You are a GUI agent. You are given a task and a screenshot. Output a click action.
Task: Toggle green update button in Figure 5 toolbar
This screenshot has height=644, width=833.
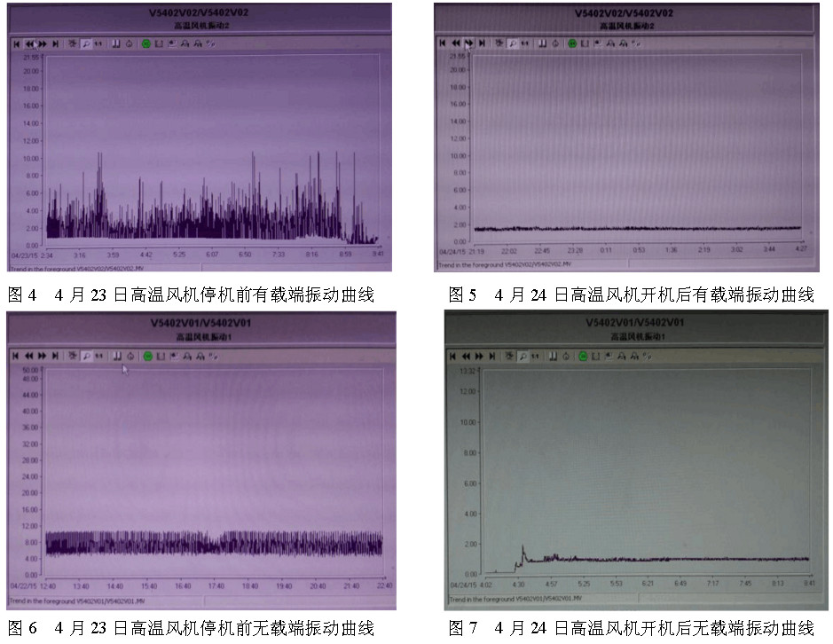pyautogui.click(x=572, y=43)
